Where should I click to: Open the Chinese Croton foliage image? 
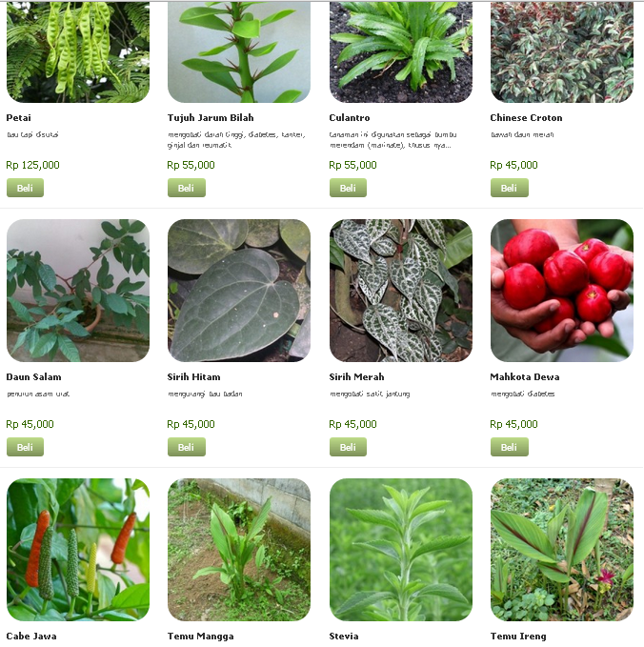562,51
